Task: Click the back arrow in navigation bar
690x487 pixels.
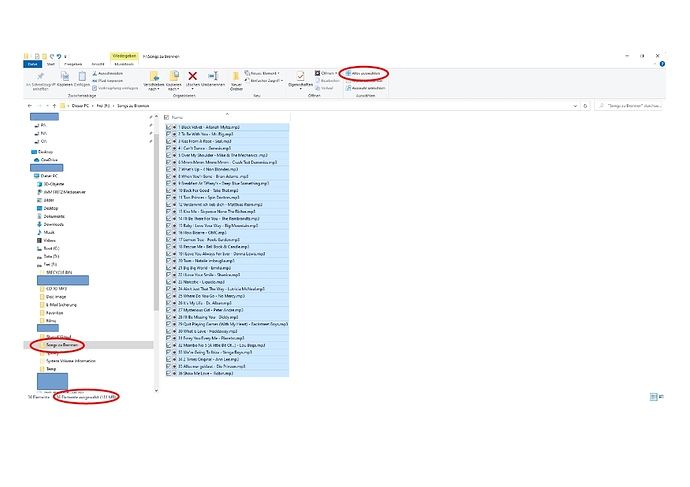Action: pos(30,106)
